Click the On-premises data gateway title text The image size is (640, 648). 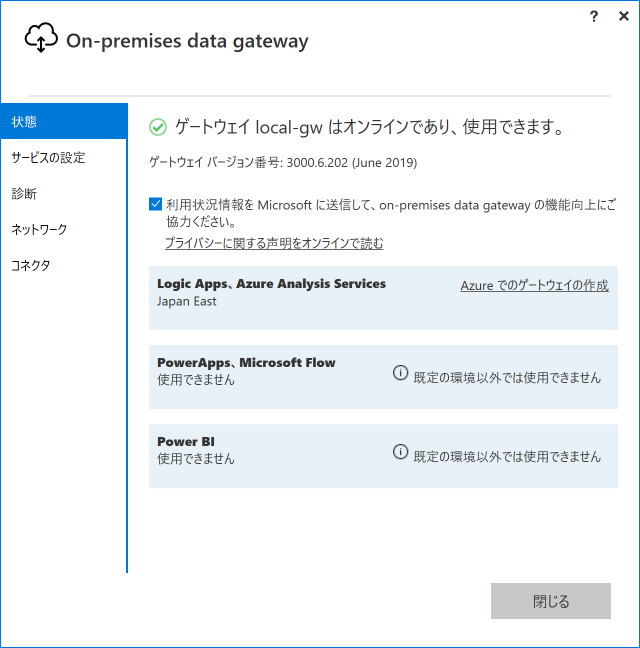click(x=187, y=41)
